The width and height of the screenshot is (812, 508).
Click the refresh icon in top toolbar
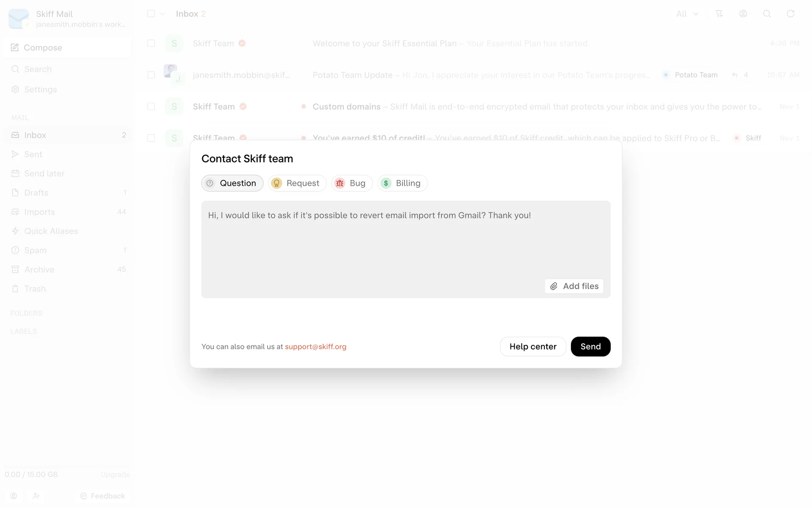790,14
